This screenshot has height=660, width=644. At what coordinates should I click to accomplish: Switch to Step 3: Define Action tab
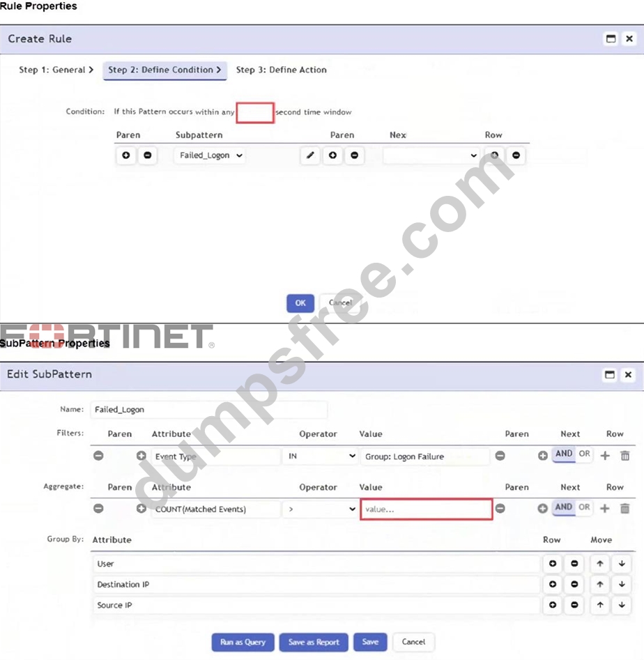tap(281, 70)
